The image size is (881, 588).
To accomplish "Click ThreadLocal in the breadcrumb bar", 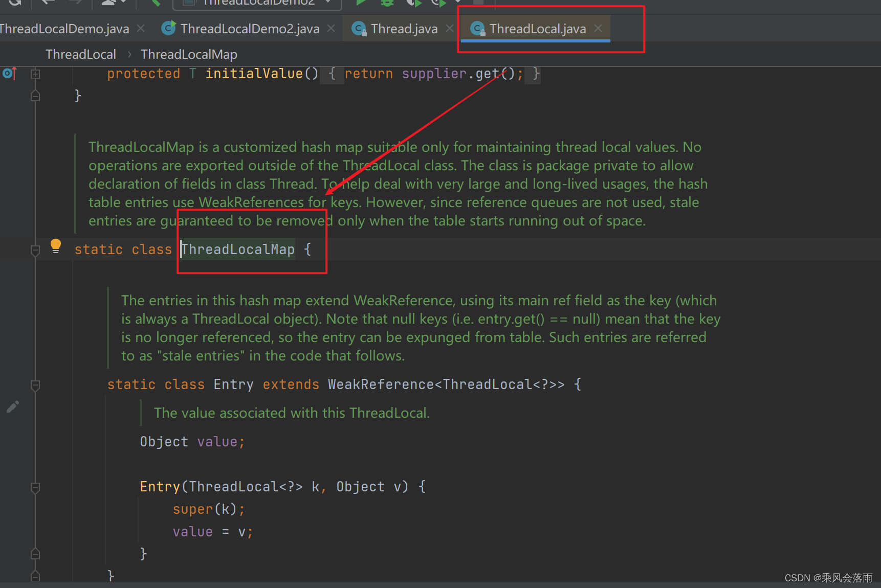I will (x=81, y=54).
